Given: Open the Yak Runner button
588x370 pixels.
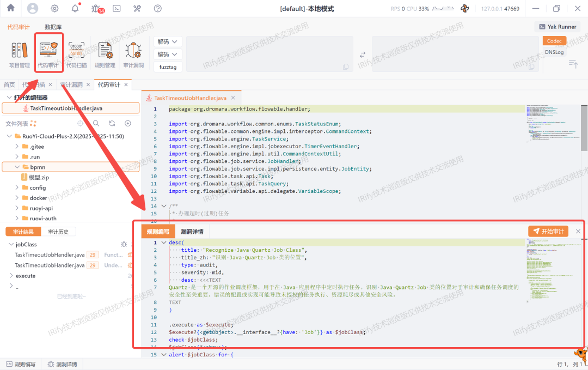Looking at the screenshot, I should click(x=558, y=27).
